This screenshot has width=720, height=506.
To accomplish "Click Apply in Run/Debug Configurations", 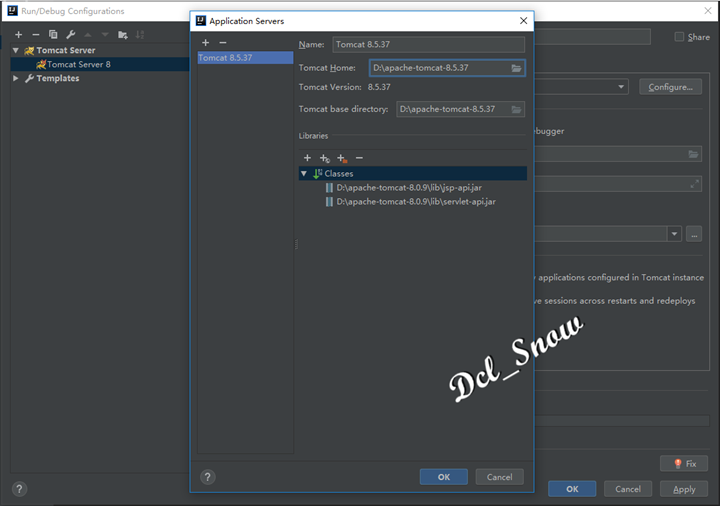I will [x=684, y=489].
